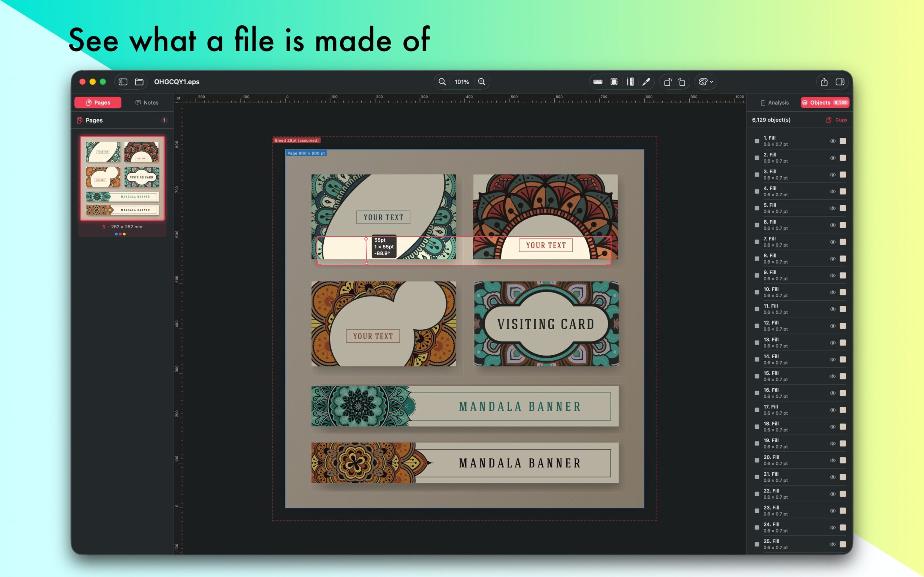Click the zoom in magnifier button
This screenshot has height=577, width=924.
481,82
